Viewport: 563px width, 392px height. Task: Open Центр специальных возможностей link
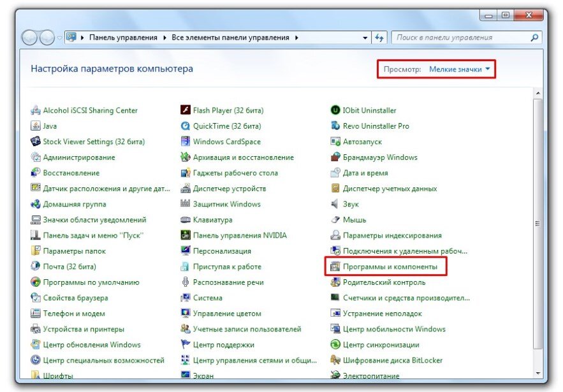(x=104, y=360)
